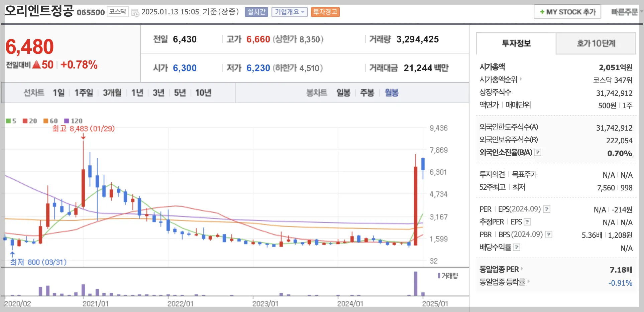Click the 외국인소진율 value 0.70%
The height and width of the screenshot is (312, 644).
click(x=620, y=153)
